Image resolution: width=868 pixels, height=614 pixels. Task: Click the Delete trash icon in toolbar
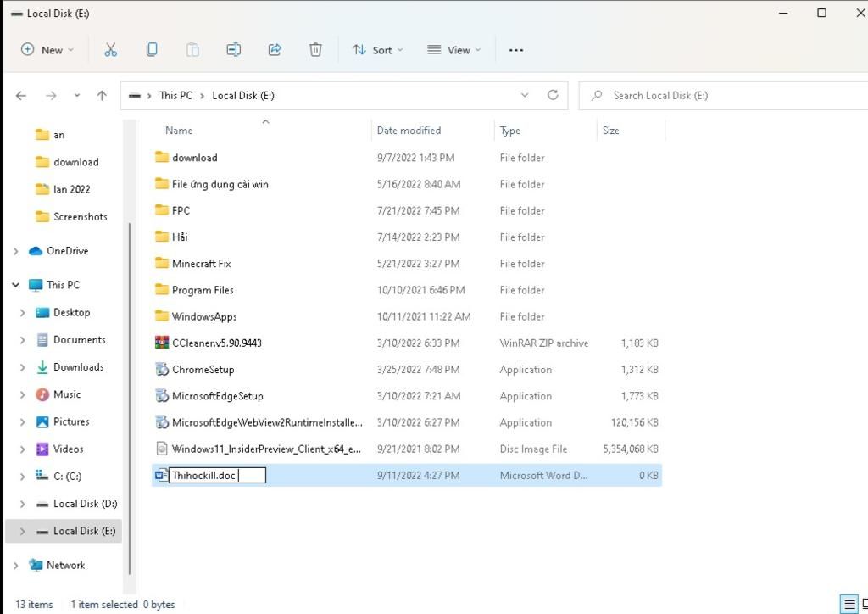pyautogui.click(x=315, y=50)
